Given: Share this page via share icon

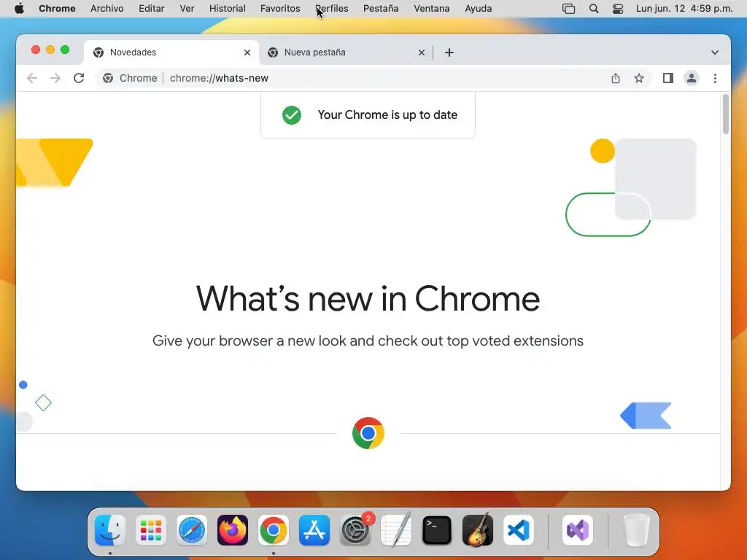Looking at the screenshot, I should pos(616,78).
